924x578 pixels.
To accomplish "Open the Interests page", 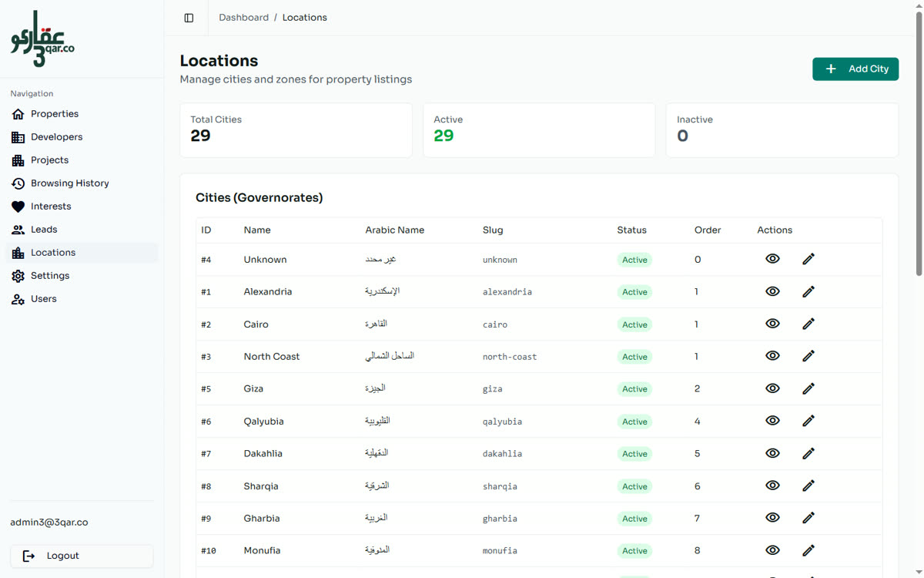I will click(x=82, y=207).
